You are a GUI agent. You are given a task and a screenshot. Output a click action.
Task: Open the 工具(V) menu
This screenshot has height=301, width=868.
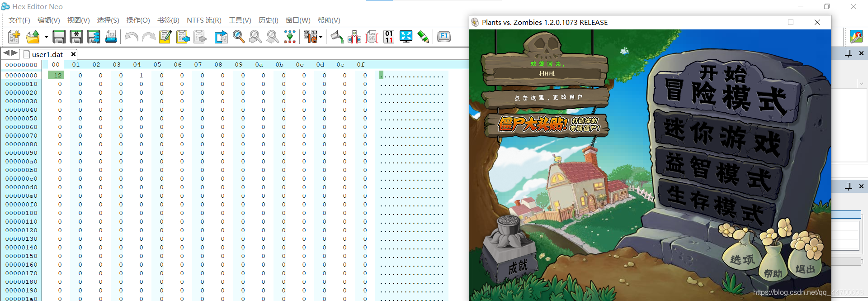(240, 20)
